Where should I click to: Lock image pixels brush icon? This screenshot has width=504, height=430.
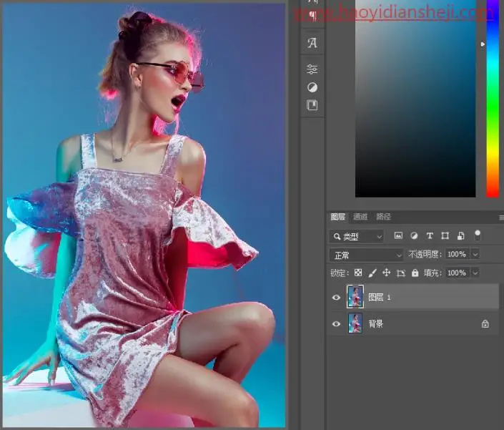tap(372, 273)
